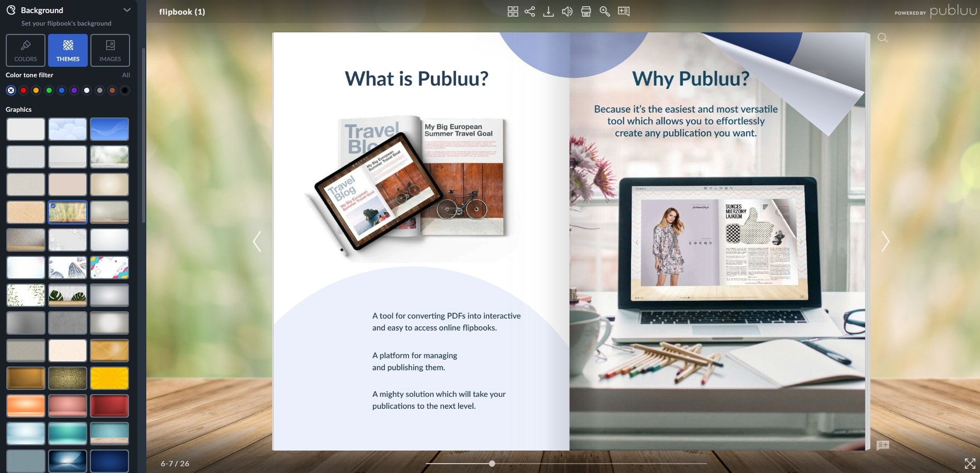The width and height of the screenshot is (980, 473).
Task: Filter backgrounds by red tone
Action: [24, 90]
